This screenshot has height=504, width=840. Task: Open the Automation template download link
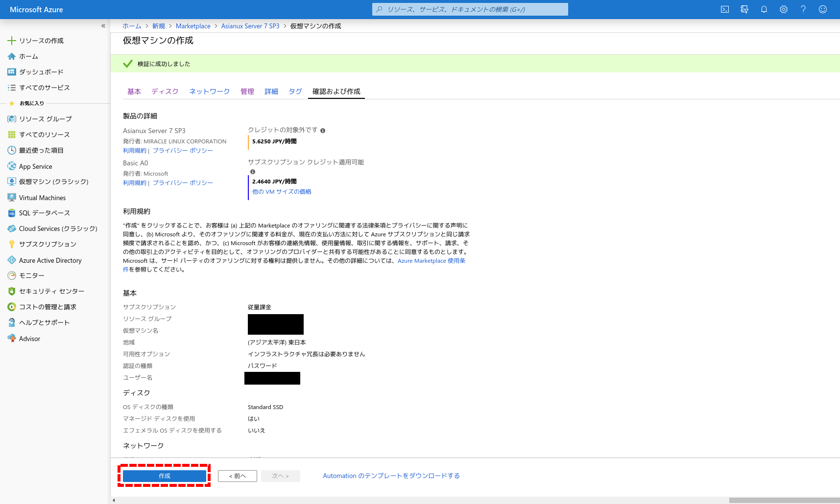391,476
